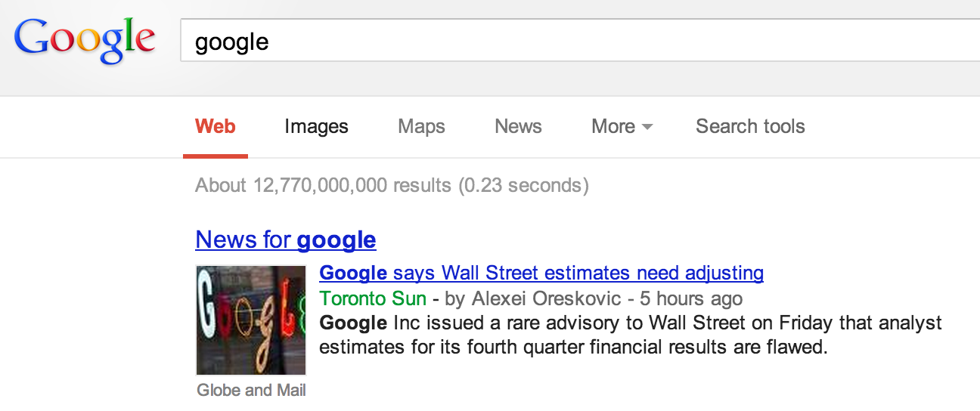The width and height of the screenshot is (980, 411).
Task: Open Search tools options
Action: click(750, 127)
